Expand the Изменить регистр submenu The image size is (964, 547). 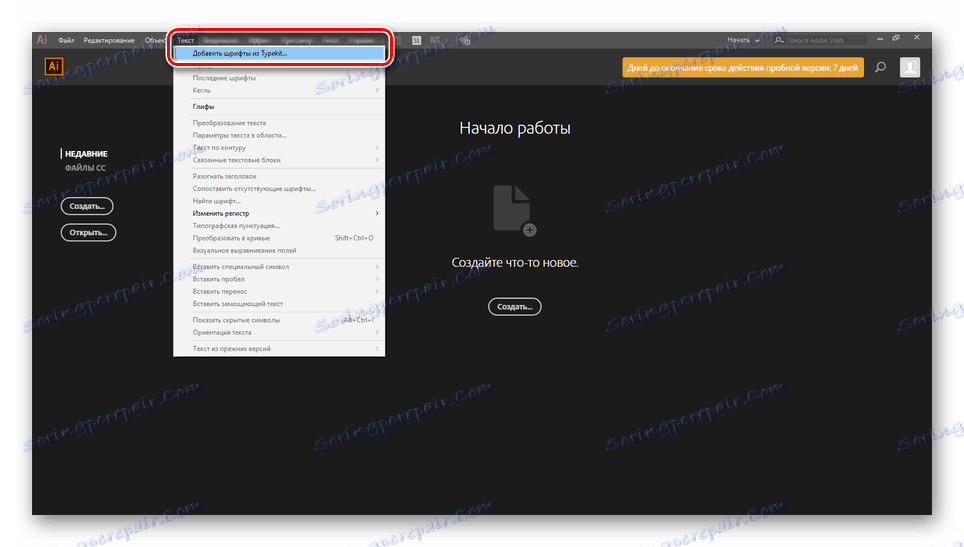coord(279,213)
